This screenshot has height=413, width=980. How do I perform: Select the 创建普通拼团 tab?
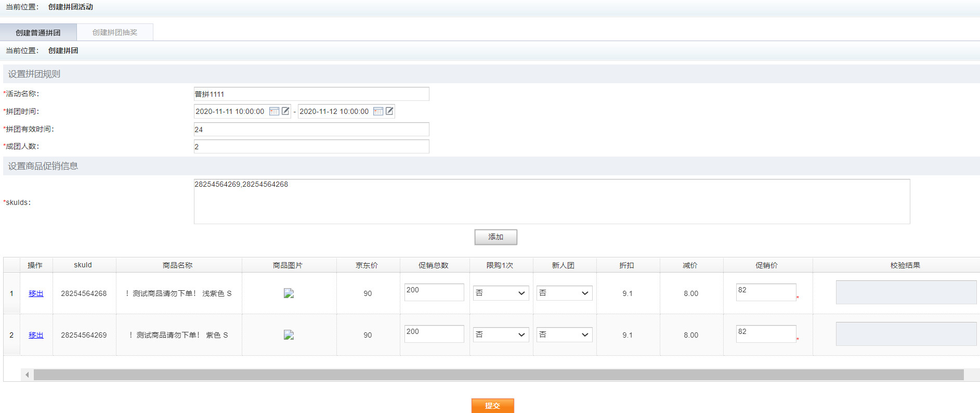coord(38,32)
